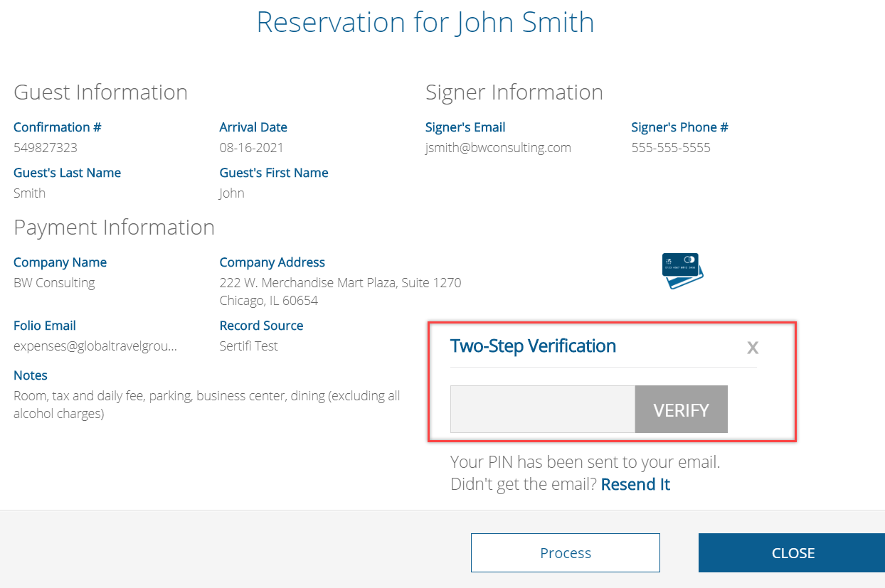Click the Signer Information heading
This screenshot has height=588, width=885.
(514, 92)
